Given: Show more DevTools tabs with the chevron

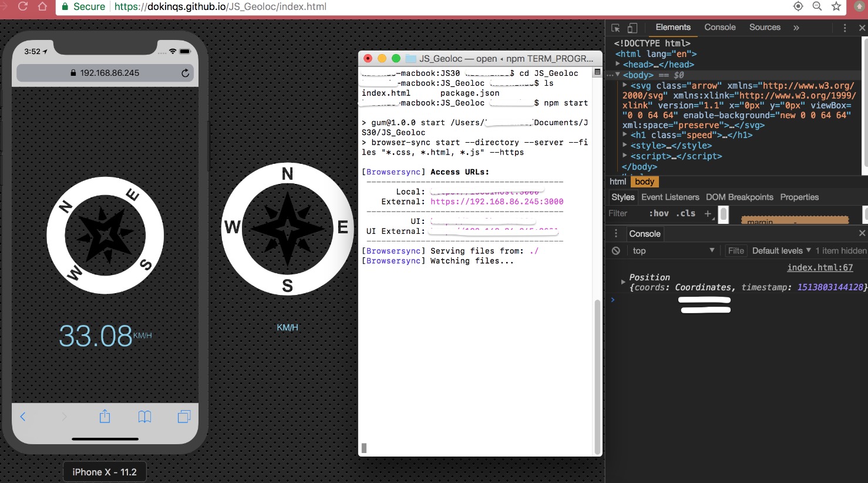Looking at the screenshot, I should point(796,28).
